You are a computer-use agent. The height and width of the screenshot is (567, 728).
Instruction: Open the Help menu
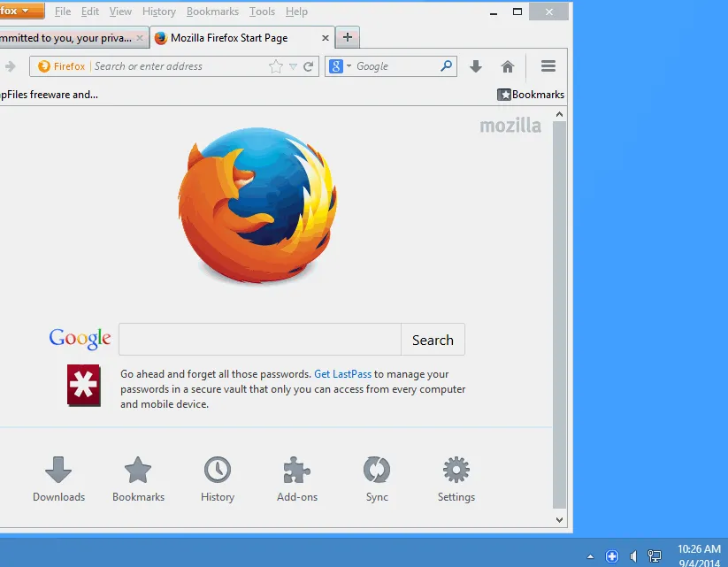click(296, 11)
